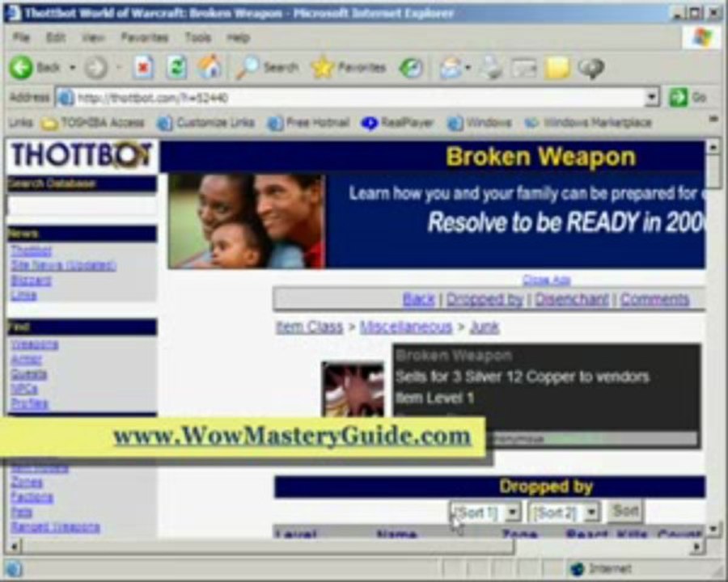Click the Quests link in sidebar
Image resolution: width=728 pixels, height=582 pixels.
29,374
